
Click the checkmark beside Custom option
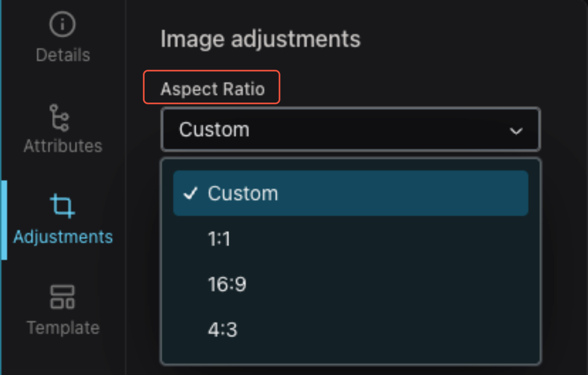190,193
